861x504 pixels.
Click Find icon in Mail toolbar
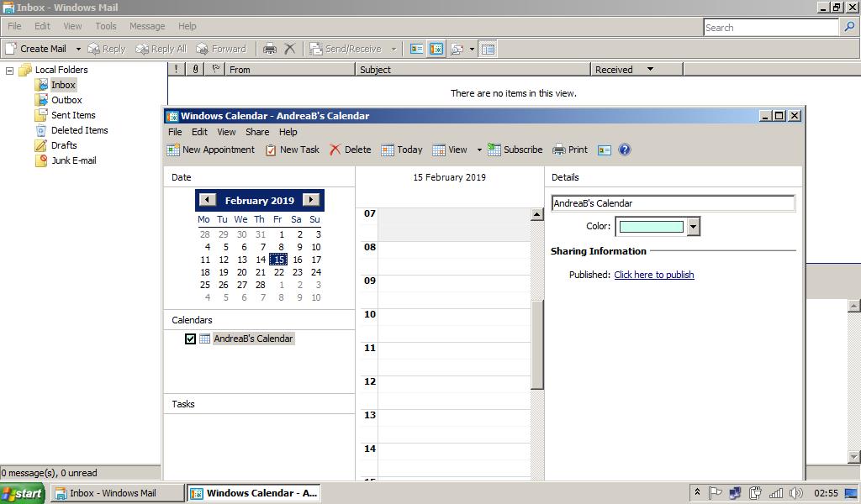(457, 49)
